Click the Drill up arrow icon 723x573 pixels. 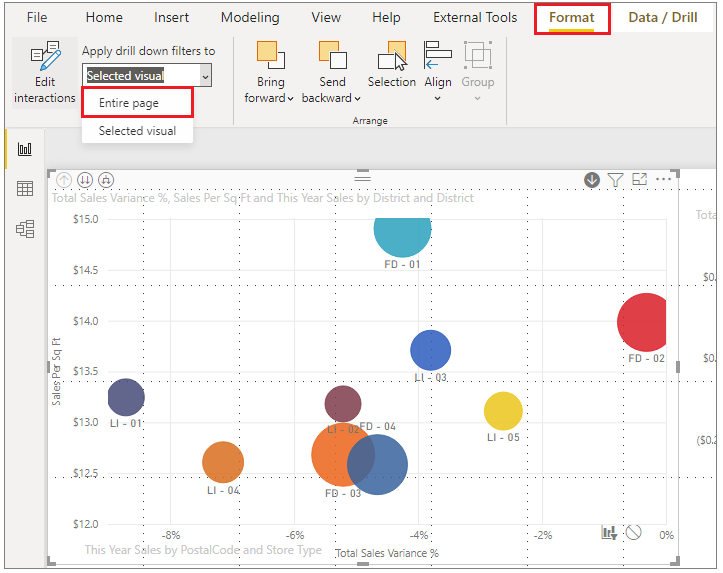64,180
